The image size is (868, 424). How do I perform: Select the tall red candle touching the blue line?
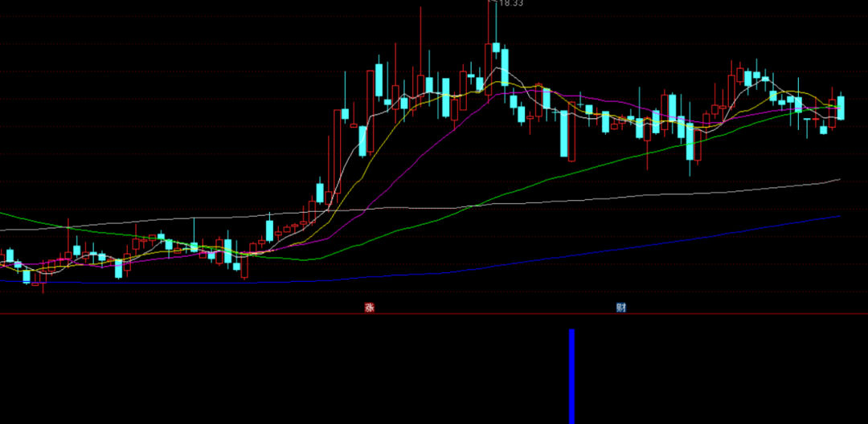tap(245, 267)
